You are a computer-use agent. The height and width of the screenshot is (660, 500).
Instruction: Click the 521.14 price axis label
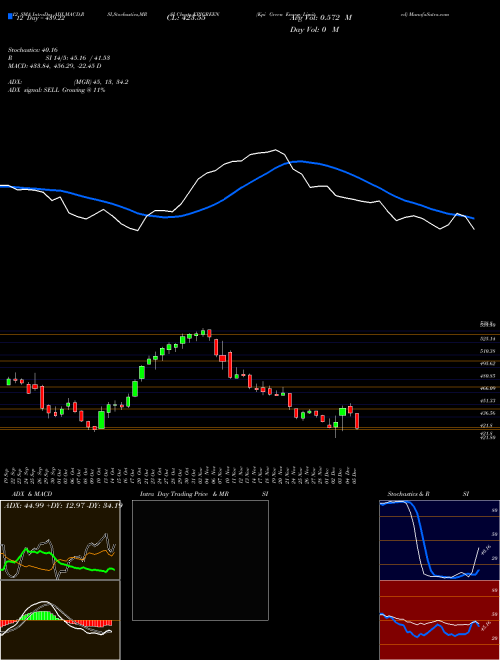489,338
